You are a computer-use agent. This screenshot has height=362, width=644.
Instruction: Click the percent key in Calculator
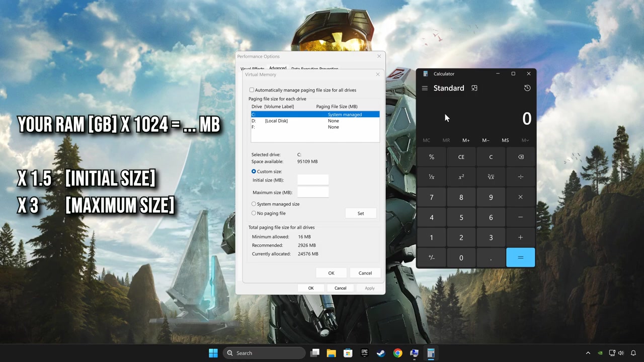tap(432, 157)
